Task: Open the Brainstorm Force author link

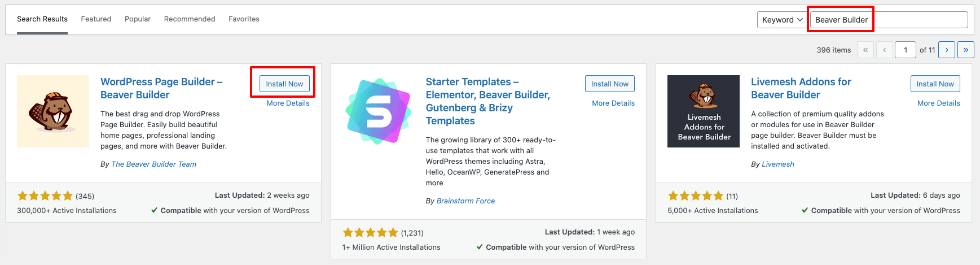Action: click(465, 201)
